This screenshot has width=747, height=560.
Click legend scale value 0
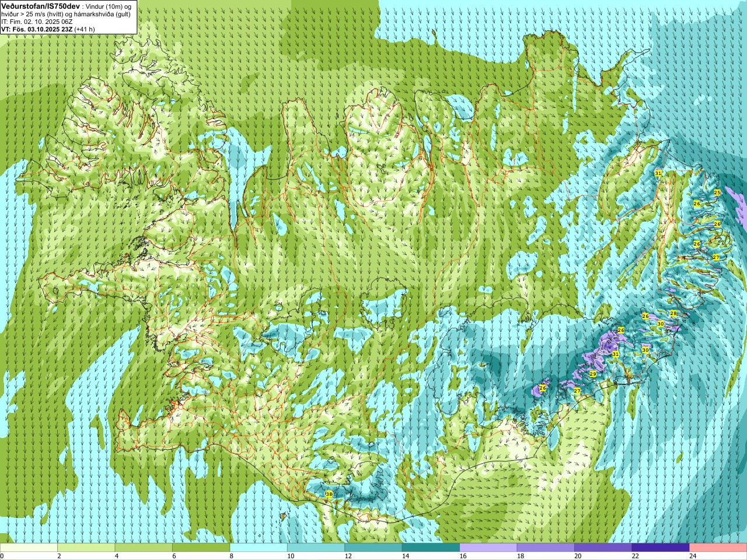click(x=2, y=556)
